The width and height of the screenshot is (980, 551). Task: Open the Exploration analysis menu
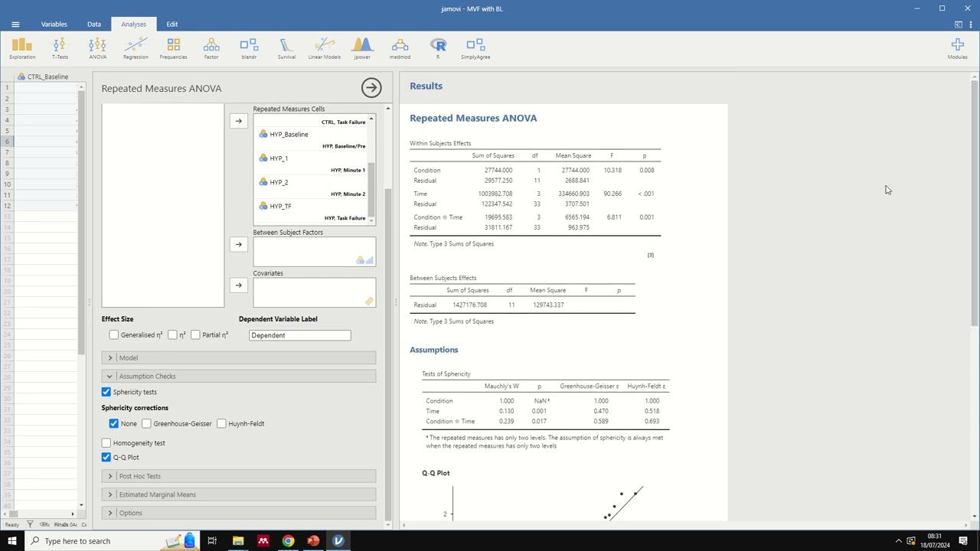tap(22, 49)
